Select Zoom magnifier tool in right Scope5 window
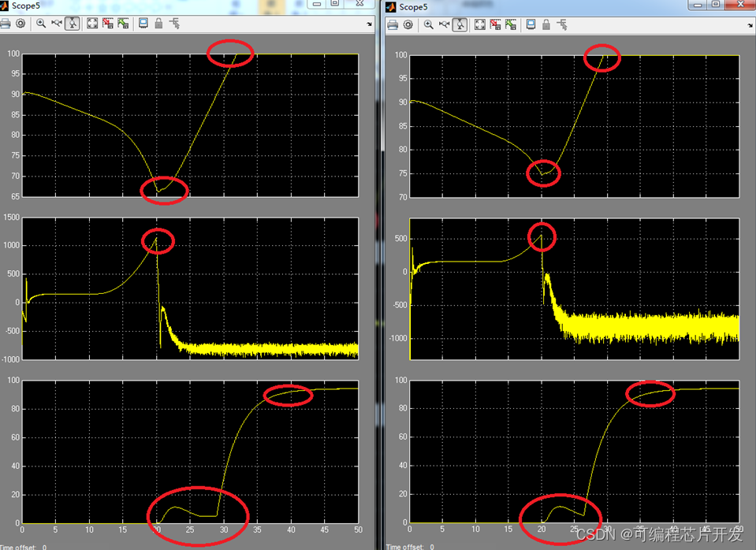Screen dimensions: 756x550 [429, 24]
